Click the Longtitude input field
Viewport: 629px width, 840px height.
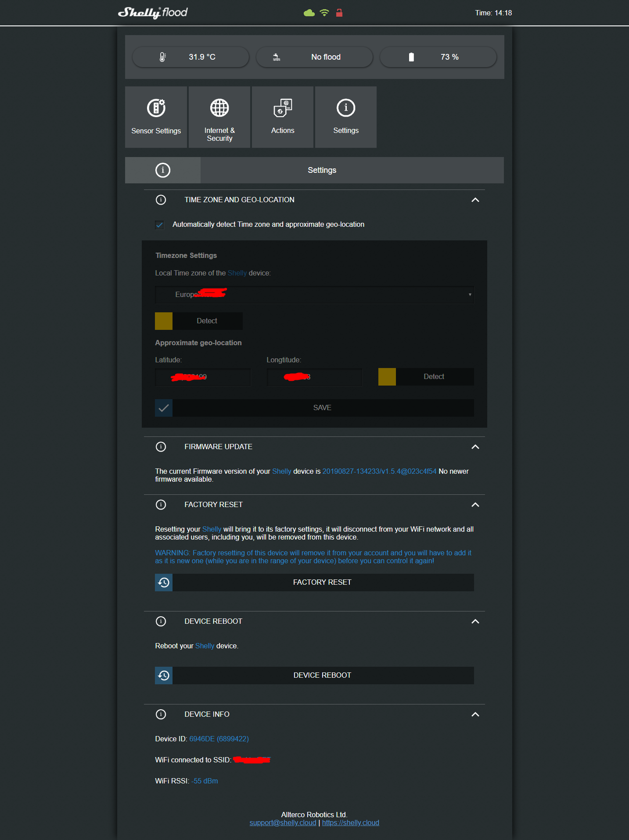coord(314,377)
